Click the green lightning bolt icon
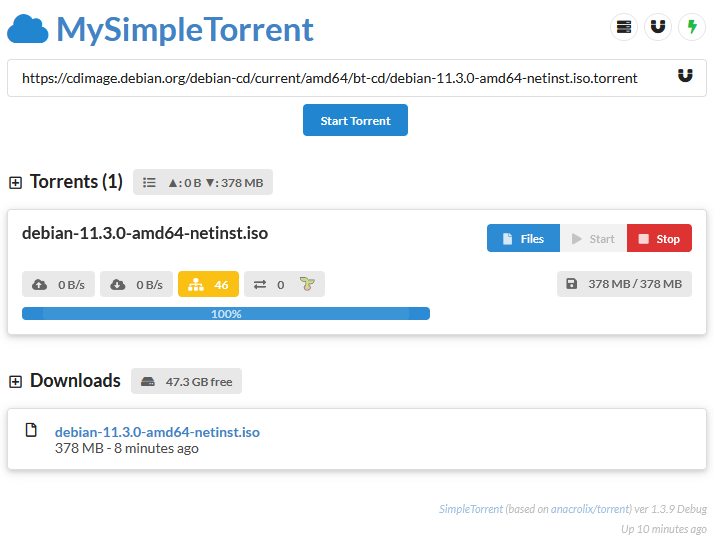714x540 pixels. pyautogui.click(x=691, y=27)
